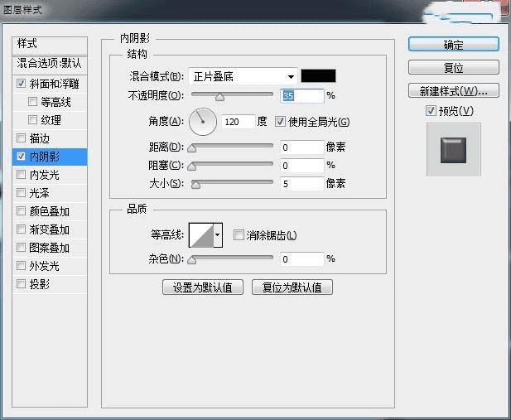Select the 描边 style label
Image resolution: width=511 pixels, height=420 pixels.
click(x=40, y=138)
